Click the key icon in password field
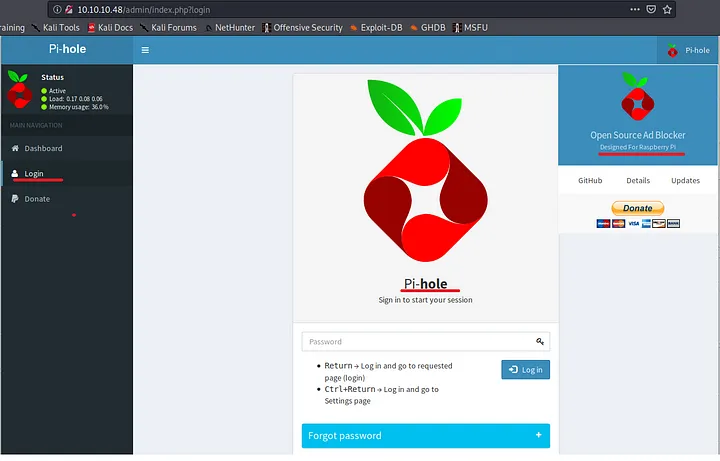Viewport: 720px width, 461px height. [540, 342]
